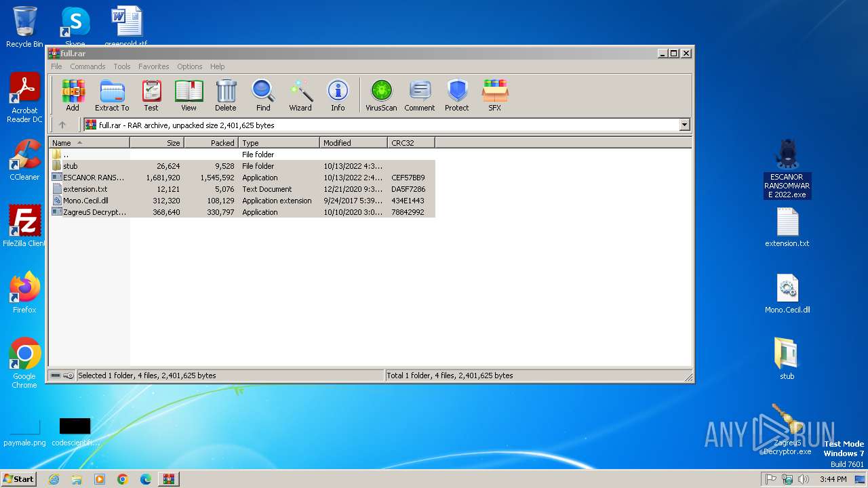
Task: Open the Favorites menu
Action: pyautogui.click(x=154, y=66)
